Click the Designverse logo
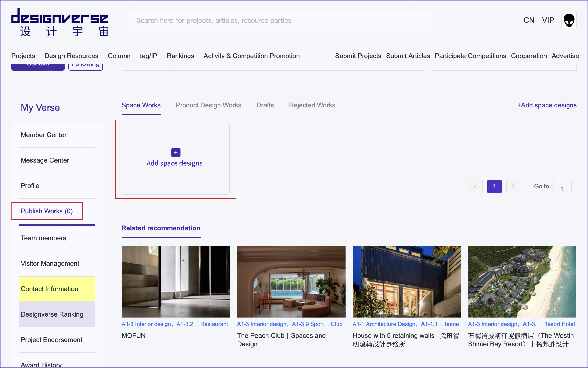Screen dimensions: 588x368 point(60,23)
